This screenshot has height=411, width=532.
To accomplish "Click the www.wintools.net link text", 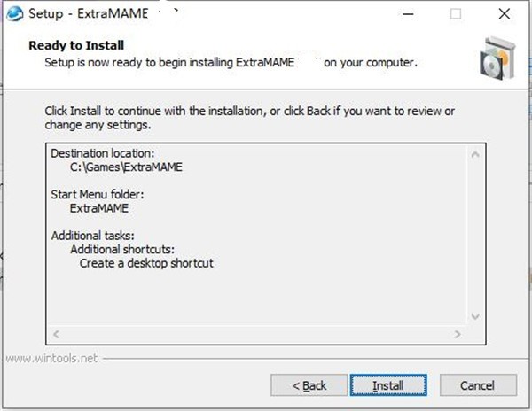I will (x=51, y=358).
